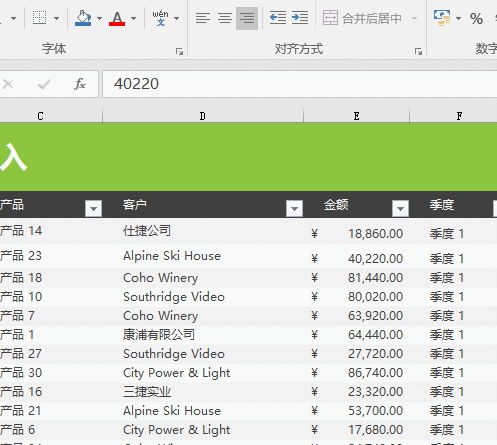Click the formula bar showing 40220
Image resolution: width=497 pixels, height=445 pixels.
pyautogui.click(x=300, y=84)
